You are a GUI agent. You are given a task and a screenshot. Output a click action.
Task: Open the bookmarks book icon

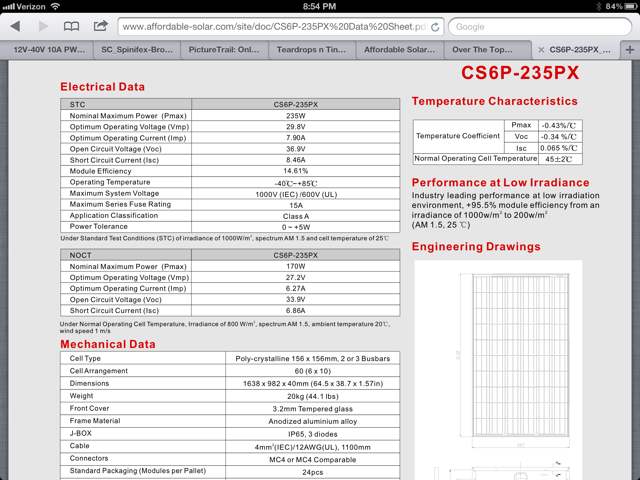tap(71, 27)
